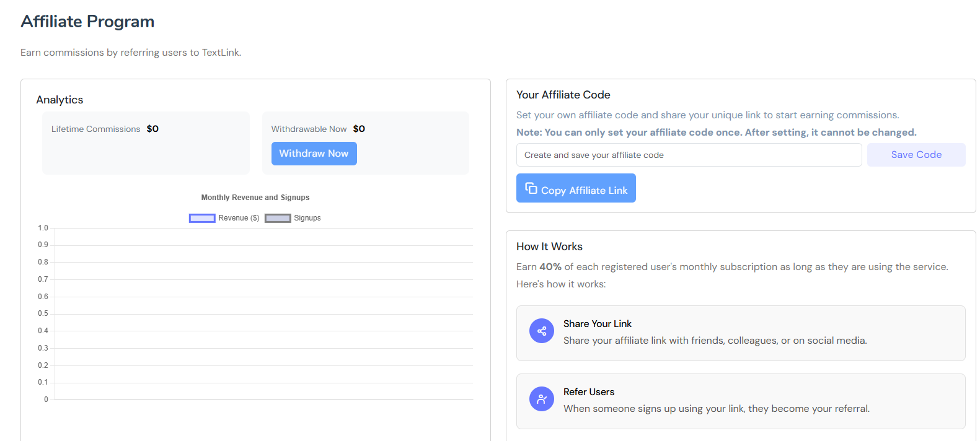Click the Your Affiliate Code heading

(563, 95)
